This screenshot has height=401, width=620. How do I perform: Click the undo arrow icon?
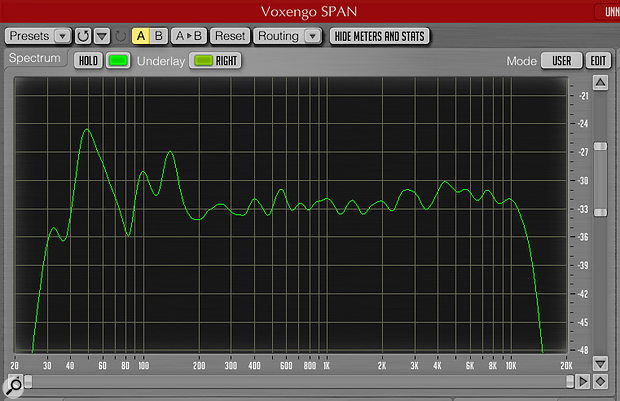(83, 36)
